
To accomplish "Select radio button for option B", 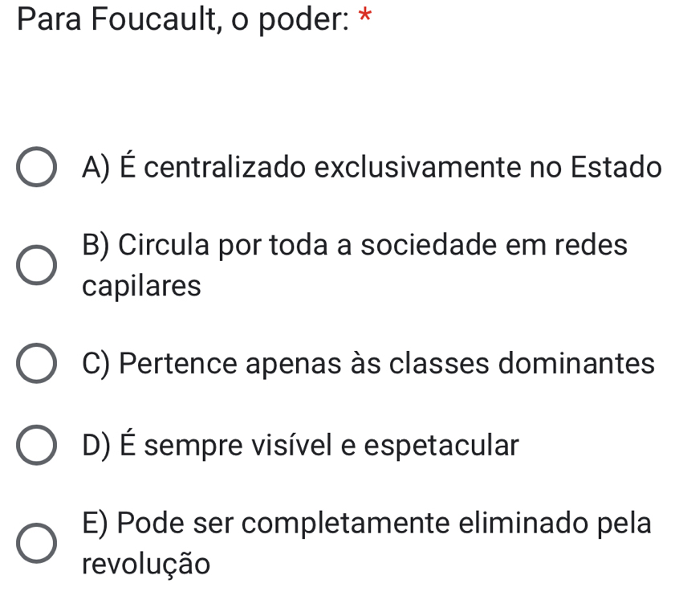I will tap(37, 265).
